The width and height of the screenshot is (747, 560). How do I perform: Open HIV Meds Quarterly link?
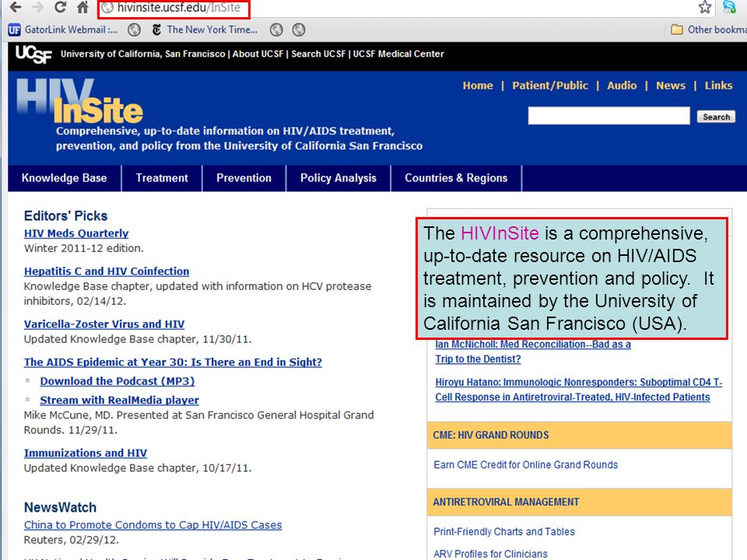point(76,233)
